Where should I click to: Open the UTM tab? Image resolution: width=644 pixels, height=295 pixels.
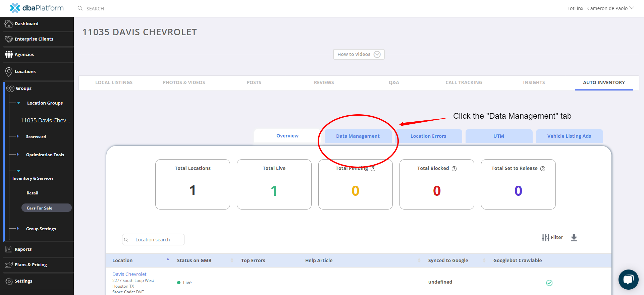click(x=499, y=136)
